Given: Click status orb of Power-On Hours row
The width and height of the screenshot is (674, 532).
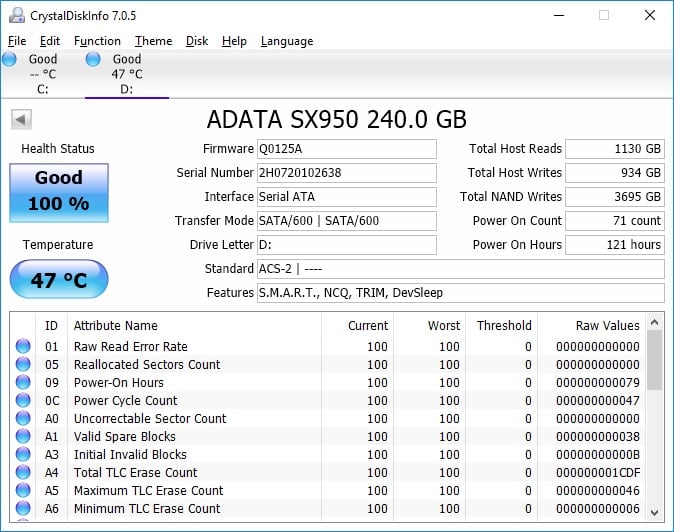Looking at the screenshot, I should 23,382.
